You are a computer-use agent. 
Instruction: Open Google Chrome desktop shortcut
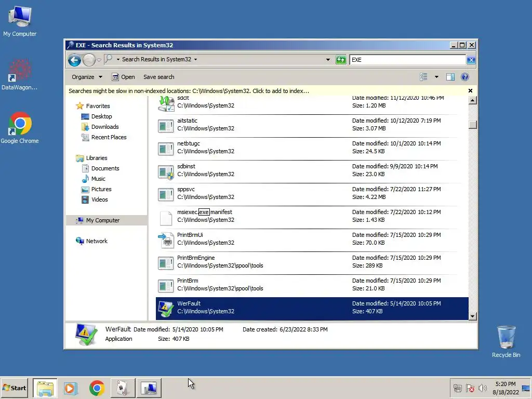[x=20, y=128]
